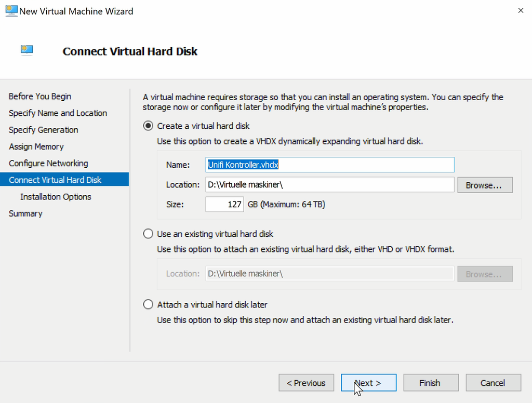Click the Previous button
The width and height of the screenshot is (532, 403).
tap(306, 383)
